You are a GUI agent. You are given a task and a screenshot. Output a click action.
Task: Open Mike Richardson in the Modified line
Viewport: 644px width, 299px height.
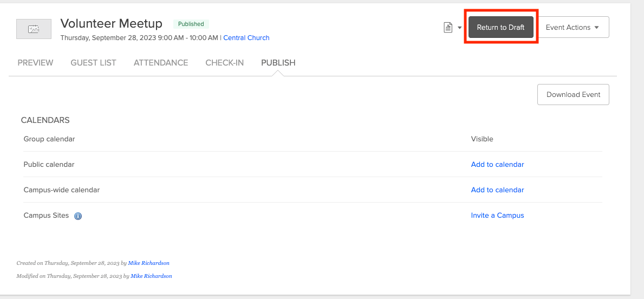(151, 276)
